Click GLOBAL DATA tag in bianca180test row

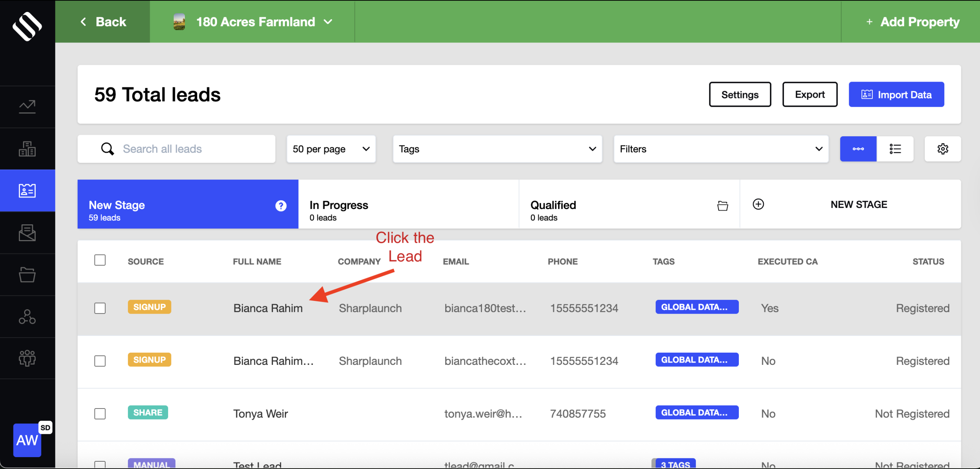click(x=697, y=307)
